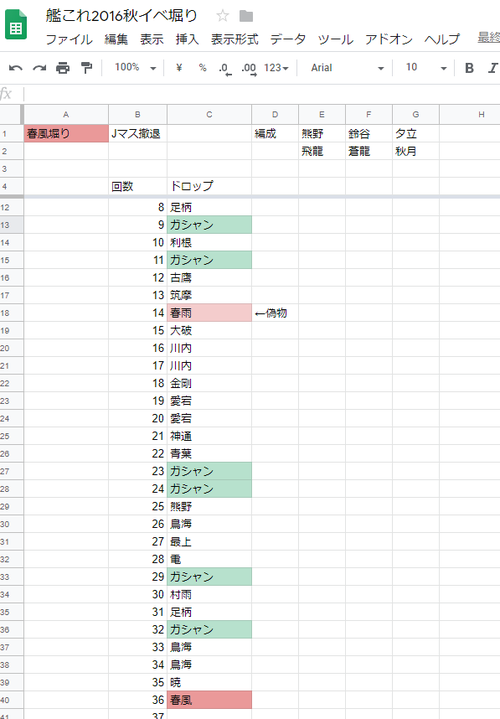The width and height of the screenshot is (500, 719).
Task: Select column H header
Action: (x=470, y=115)
